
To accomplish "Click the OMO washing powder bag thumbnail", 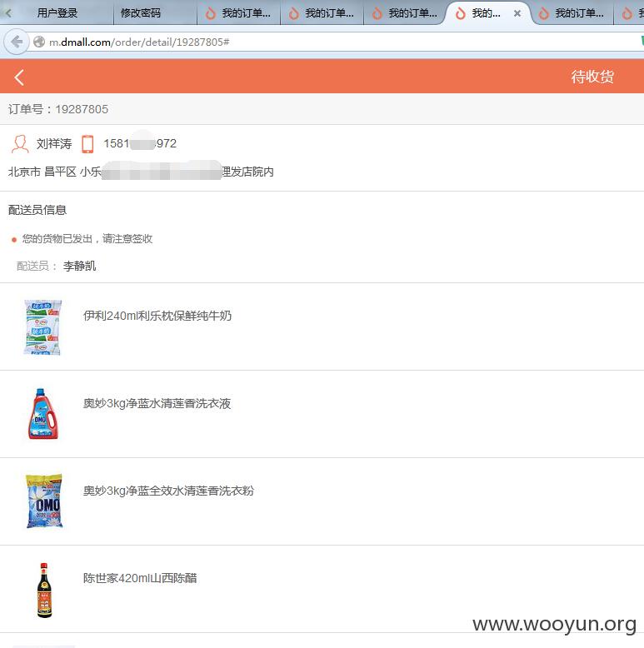I will [44, 501].
